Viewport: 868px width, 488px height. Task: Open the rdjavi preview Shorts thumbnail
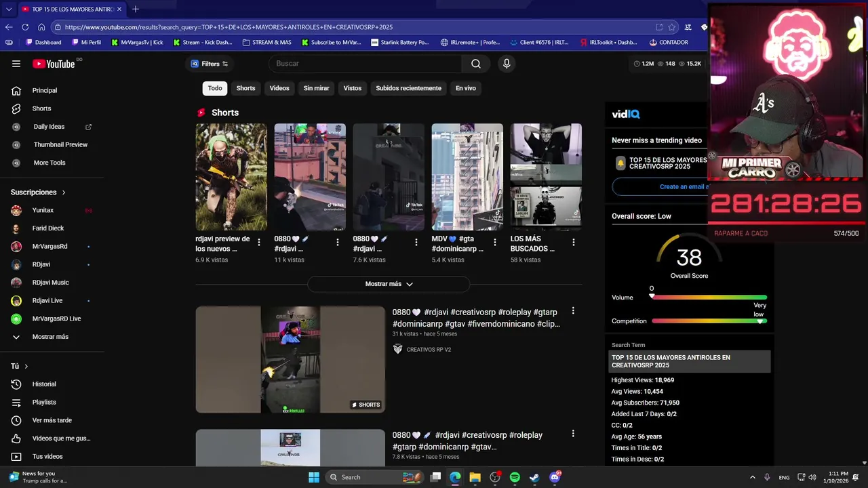(231, 177)
